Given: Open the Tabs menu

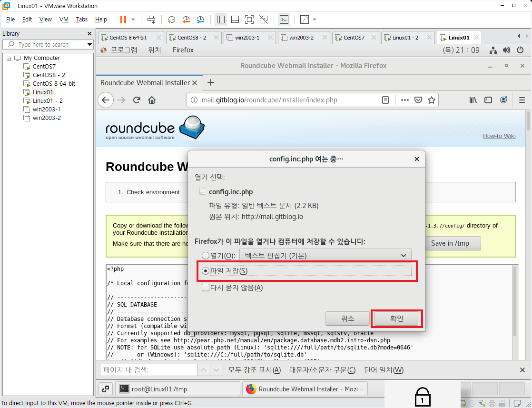Looking at the screenshot, I should pyautogui.click(x=81, y=20).
